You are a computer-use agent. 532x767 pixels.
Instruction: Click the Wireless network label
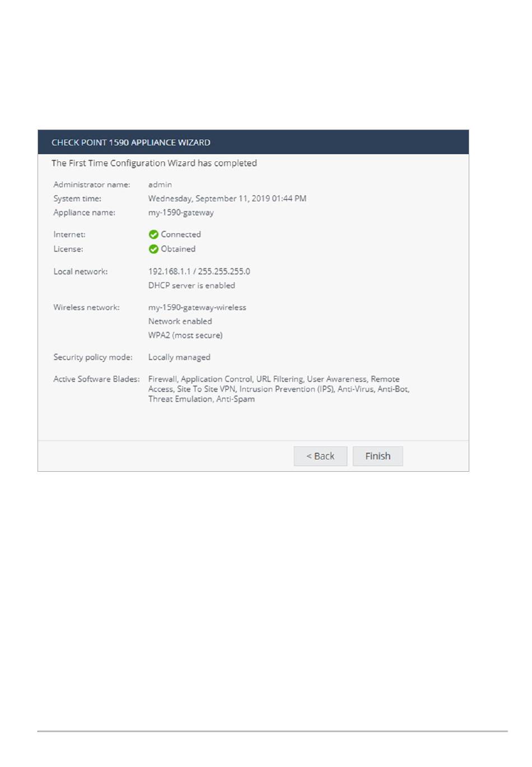(x=86, y=307)
